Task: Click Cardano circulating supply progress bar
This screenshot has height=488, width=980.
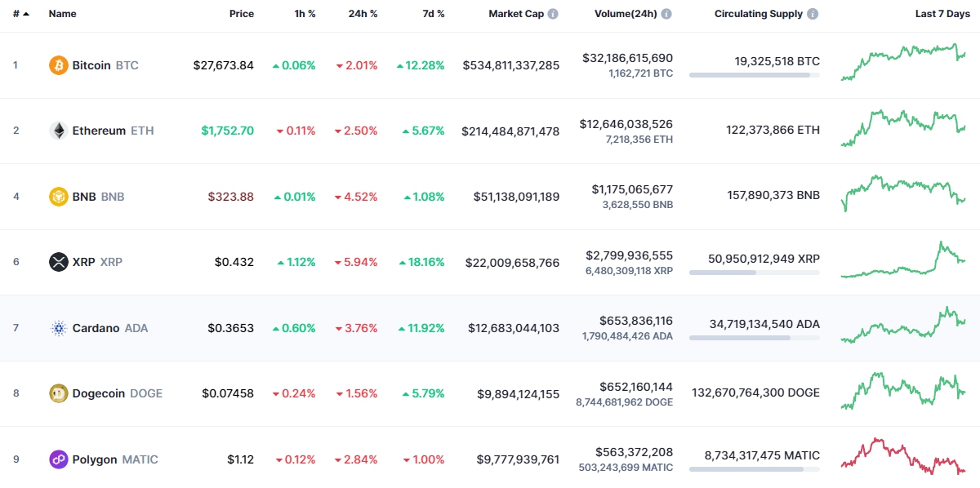Action: point(755,338)
